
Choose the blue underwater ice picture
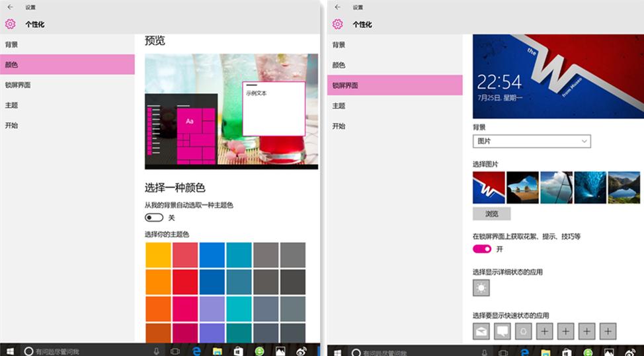590,187
